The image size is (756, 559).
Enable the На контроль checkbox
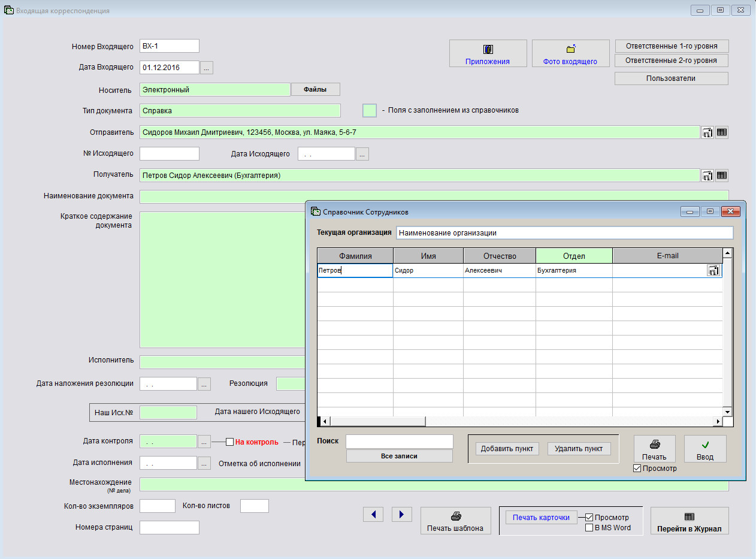click(x=229, y=442)
